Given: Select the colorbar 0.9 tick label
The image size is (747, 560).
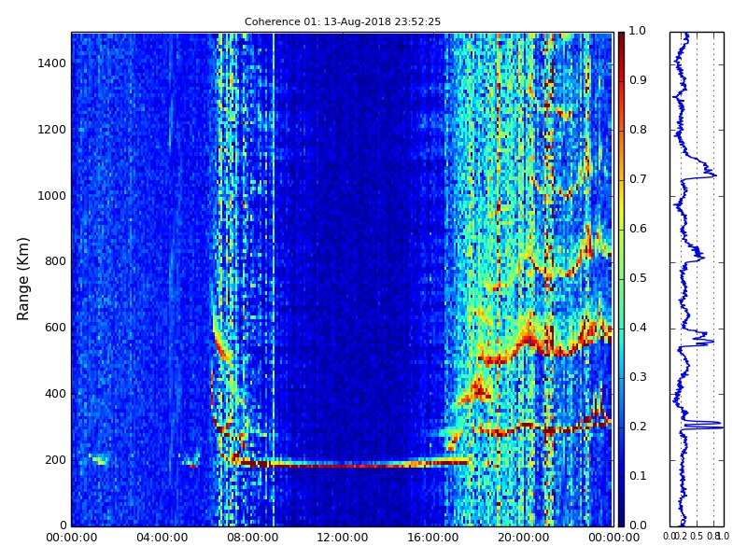Looking at the screenshot, I should point(638,80).
